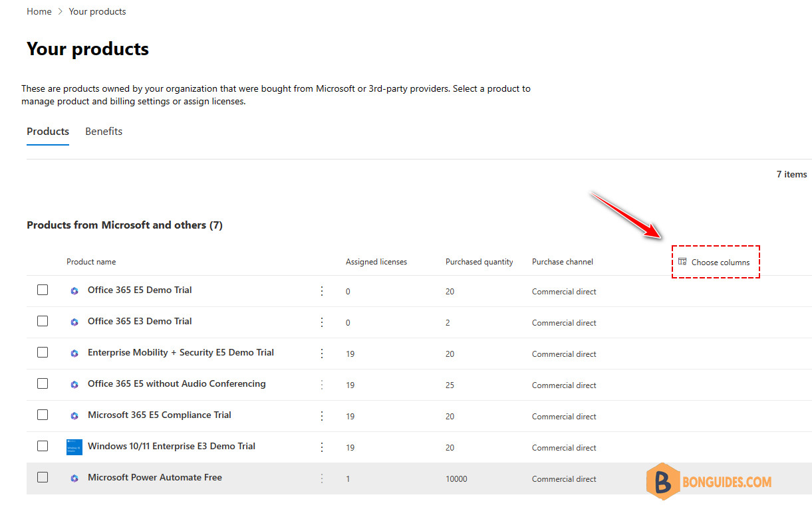
Task: Click the Office 365 E3 Demo Trial product icon
Action: click(74, 322)
